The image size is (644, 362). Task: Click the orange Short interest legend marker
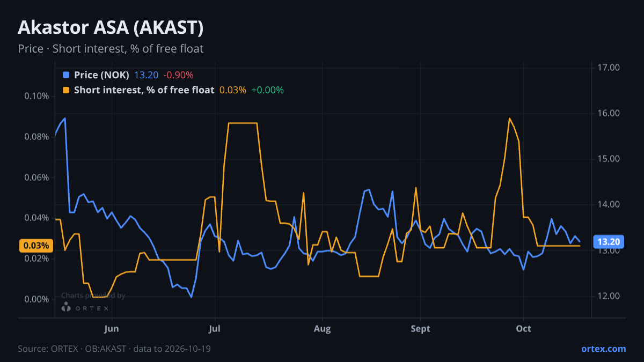click(x=66, y=90)
